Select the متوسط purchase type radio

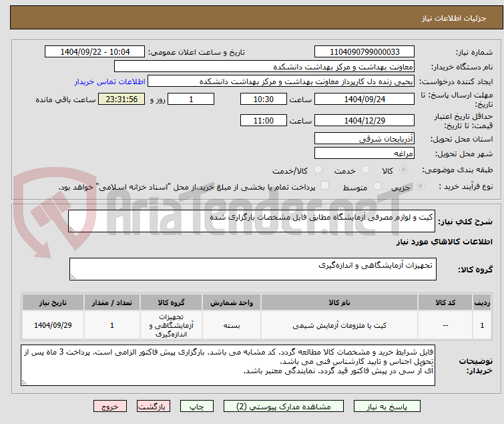click(x=377, y=186)
